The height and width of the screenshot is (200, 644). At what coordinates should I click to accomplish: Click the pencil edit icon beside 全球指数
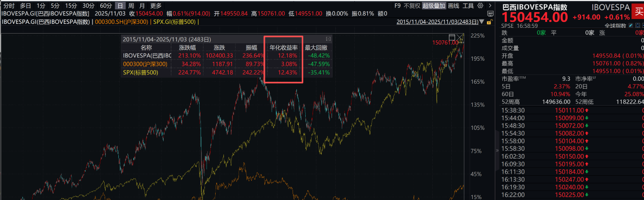point(630,25)
